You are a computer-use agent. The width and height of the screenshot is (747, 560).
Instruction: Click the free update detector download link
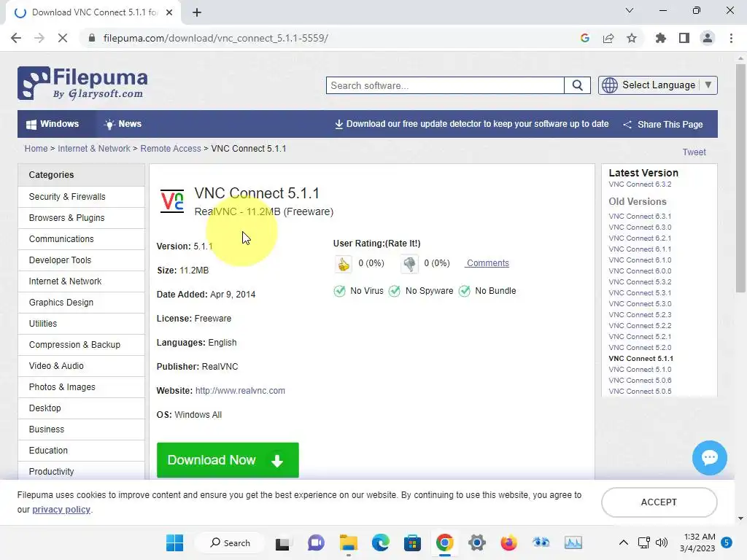pyautogui.click(x=472, y=124)
